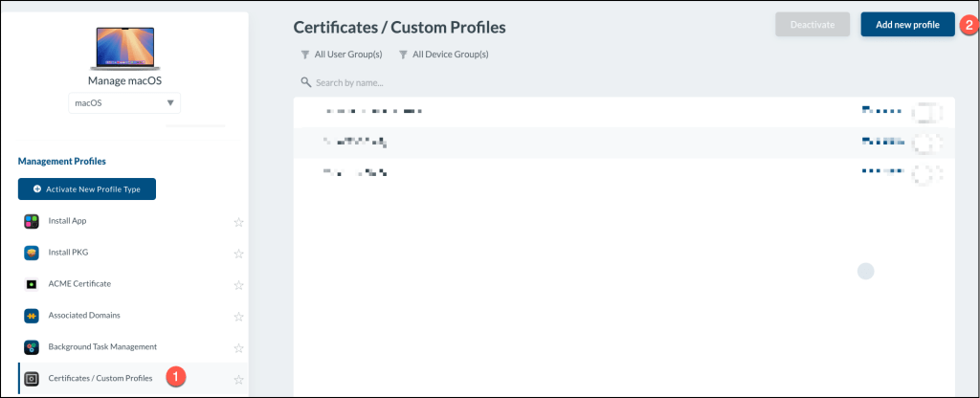Image resolution: width=980 pixels, height=398 pixels.
Task: Star the Install App profile as favorite
Action: tap(239, 223)
